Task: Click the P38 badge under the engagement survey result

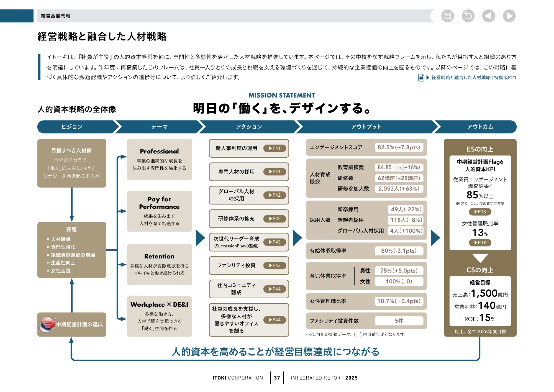Action: click(480, 212)
